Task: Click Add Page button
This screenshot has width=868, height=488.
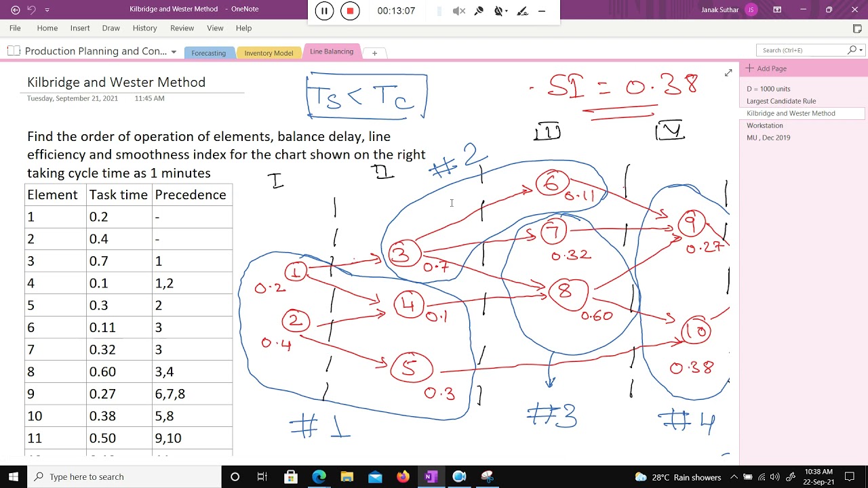Action: [x=766, y=68]
